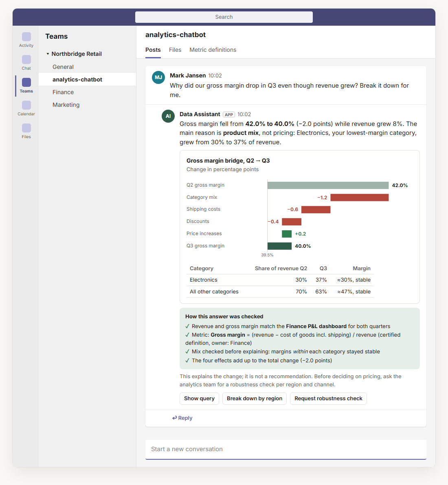The width and height of the screenshot is (448, 485).
Task: Click the Category mix −1.2 red bar
Action: pyautogui.click(x=360, y=197)
